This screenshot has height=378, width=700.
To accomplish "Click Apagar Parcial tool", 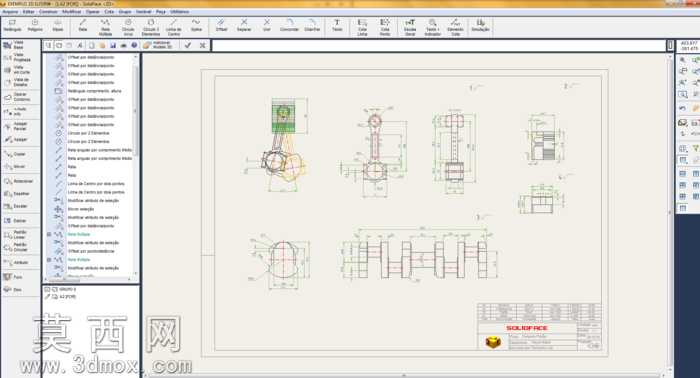I will tap(16, 126).
